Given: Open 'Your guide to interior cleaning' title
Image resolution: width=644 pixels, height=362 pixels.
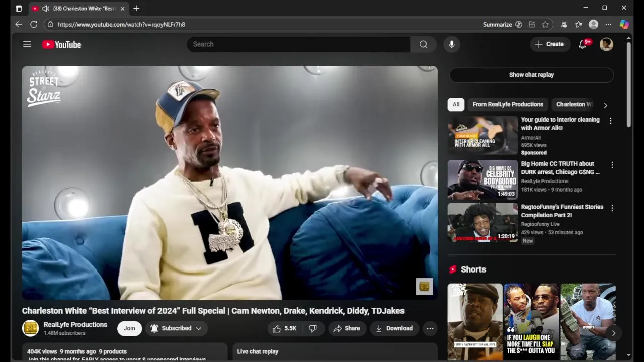Looking at the screenshot, I should (560, 124).
